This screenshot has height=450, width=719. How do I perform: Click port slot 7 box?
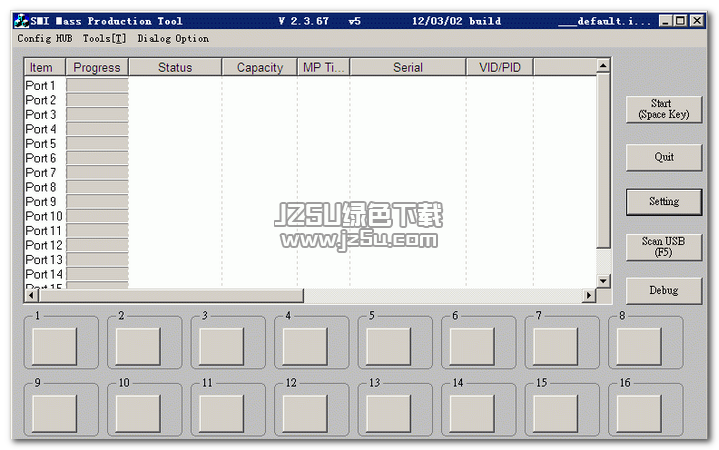pyautogui.click(x=555, y=346)
